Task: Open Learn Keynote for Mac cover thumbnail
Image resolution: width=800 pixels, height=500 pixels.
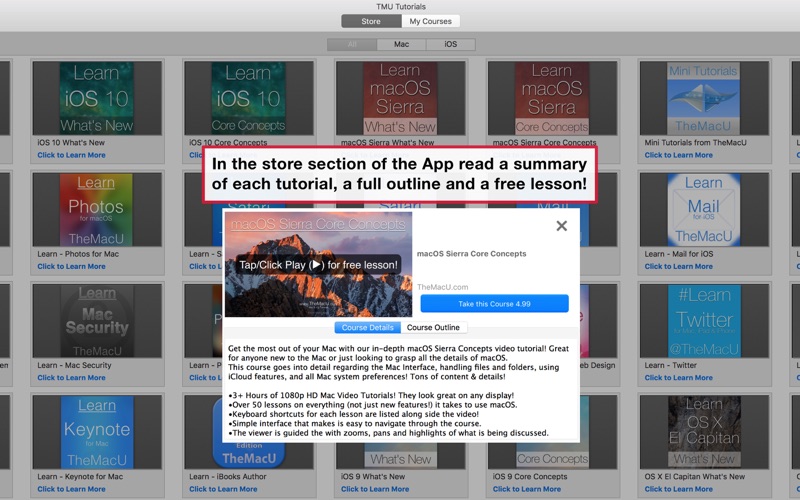Action: [x=97, y=432]
